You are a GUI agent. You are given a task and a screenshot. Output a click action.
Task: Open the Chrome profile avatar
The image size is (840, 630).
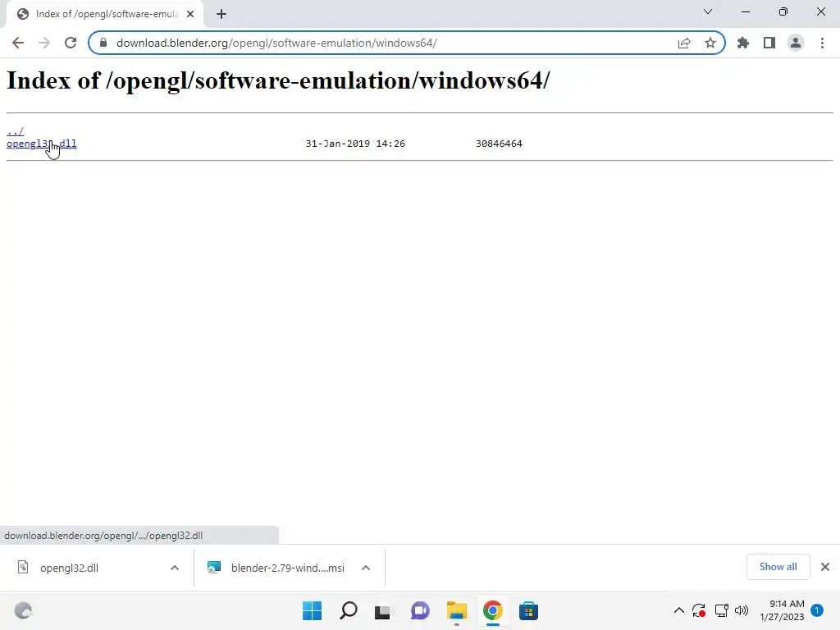796,43
